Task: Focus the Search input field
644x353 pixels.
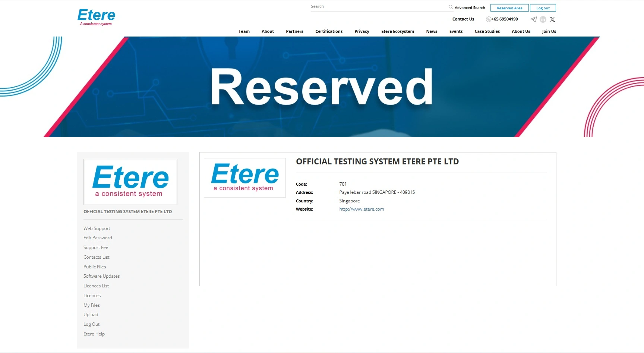Action: (378, 7)
